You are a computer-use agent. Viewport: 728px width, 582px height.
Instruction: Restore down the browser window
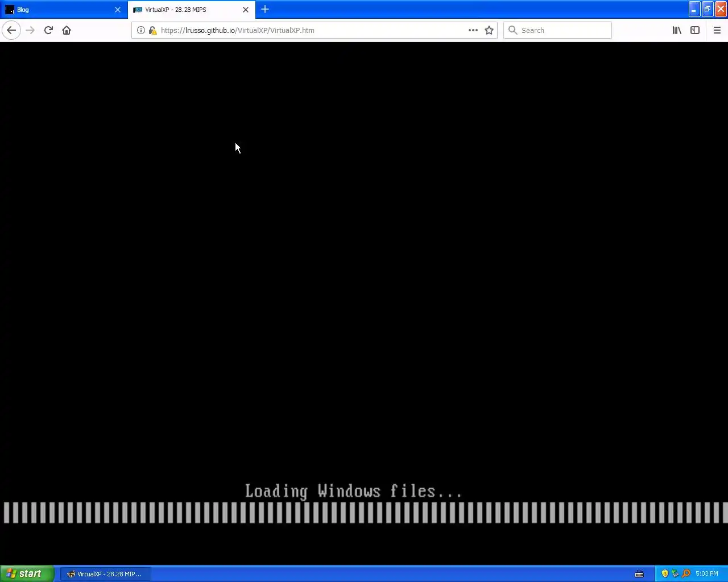(x=707, y=9)
